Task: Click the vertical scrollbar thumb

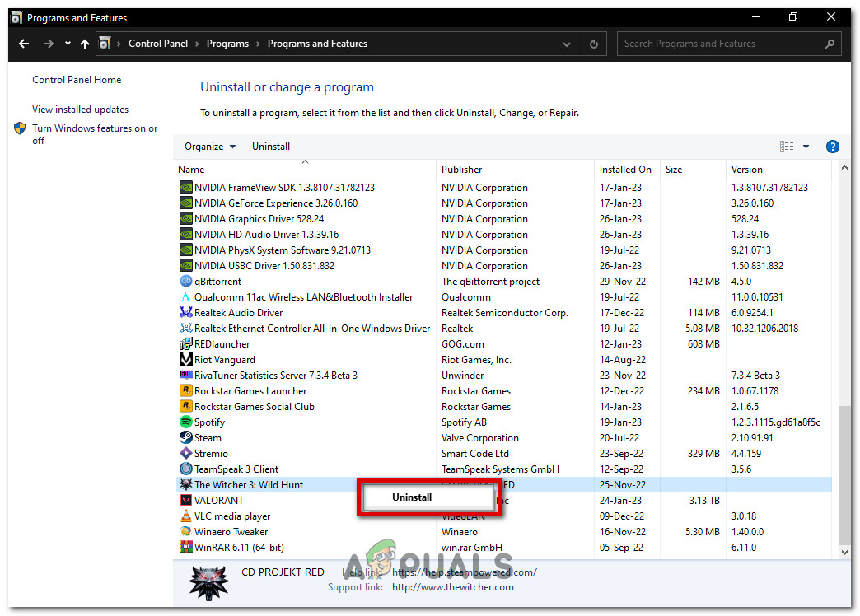Action: (x=844, y=474)
